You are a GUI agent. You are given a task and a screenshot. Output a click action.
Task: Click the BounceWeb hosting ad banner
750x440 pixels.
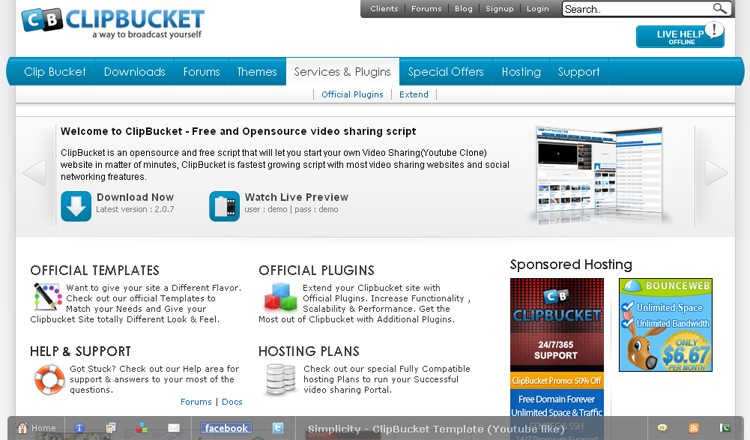[665, 325]
